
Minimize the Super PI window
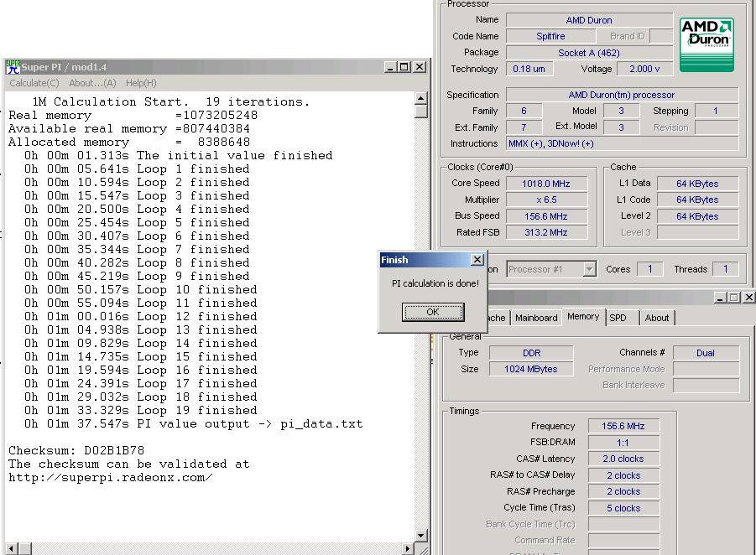[x=390, y=67]
